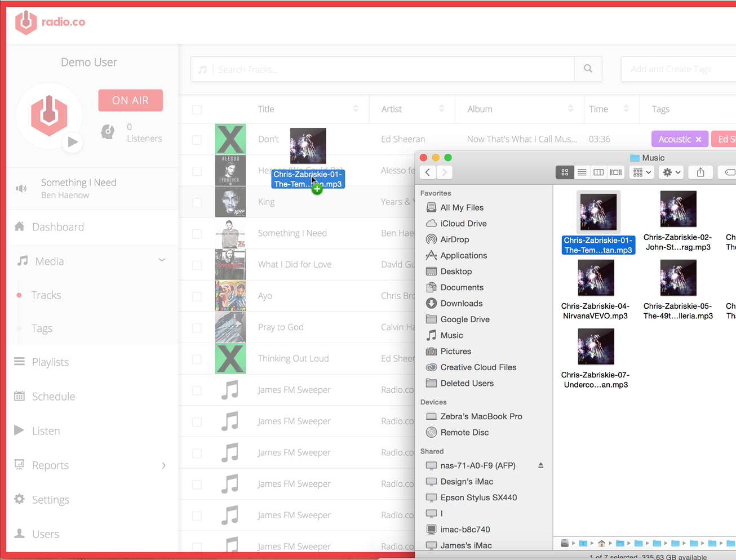The image size is (736, 560).
Task: Toggle the ON AIR button
Action: pos(130,100)
